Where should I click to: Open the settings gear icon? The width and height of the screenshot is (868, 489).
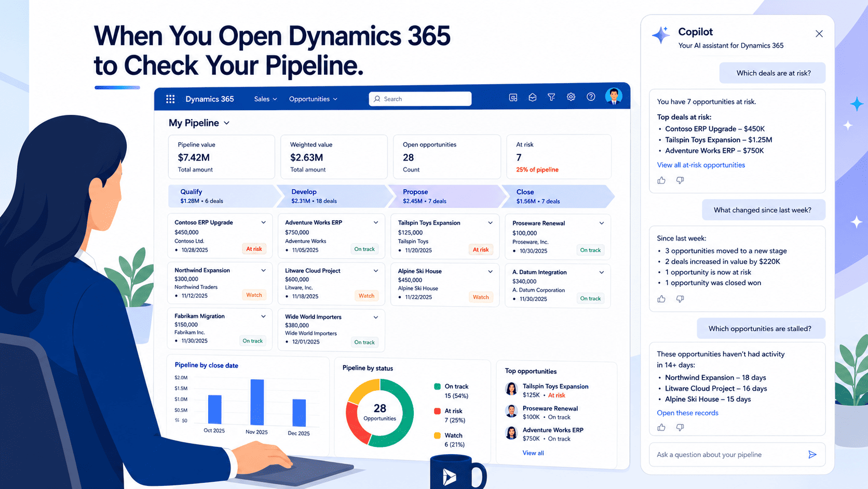571,97
